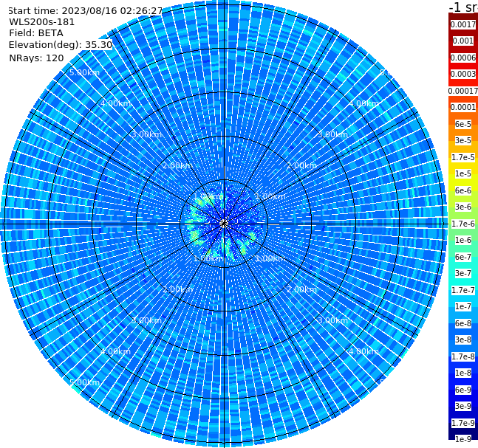This screenshot has width=478, height=448.
Task: Click the Start time 2023/08/16 text
Action: (x=86, y=11)
